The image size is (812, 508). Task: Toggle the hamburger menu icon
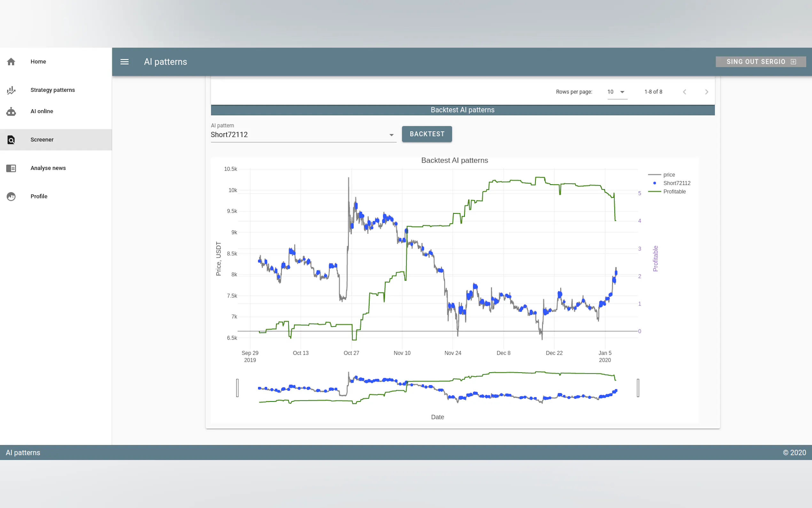click(x=125, y=62)
